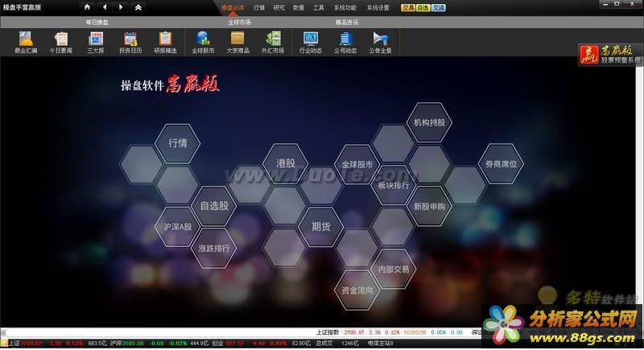
Task: Collapse the ribbon with the double-chevron icon
Action: pyautogui.click(x=138, y=7)
